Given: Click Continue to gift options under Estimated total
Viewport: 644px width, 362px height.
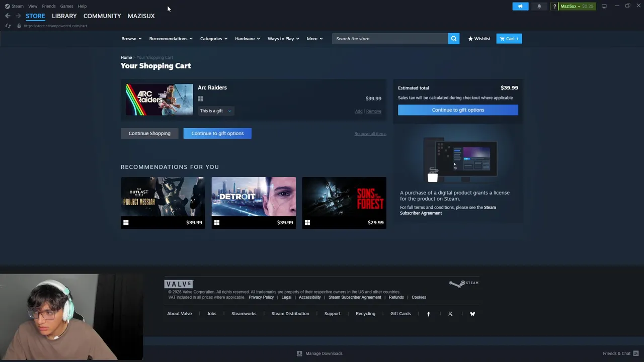Looking at the screenshot, I should click(x=458, y=110).
